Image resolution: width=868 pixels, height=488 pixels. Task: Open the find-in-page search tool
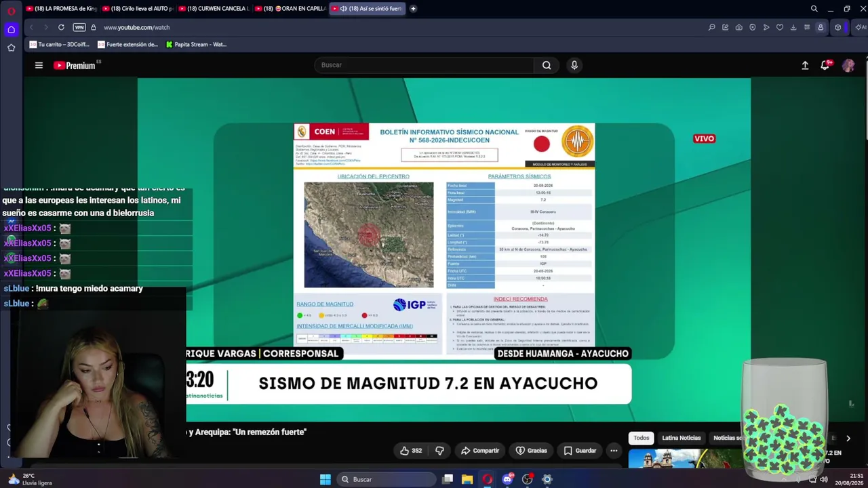(x=711, y=27)
